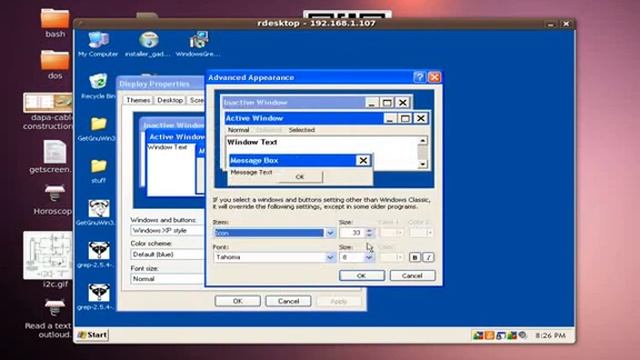Viewport: 640px width, 360px height.
Task: Click Cancel in Advanced Appearance dialog
Action: click(412, 276)
